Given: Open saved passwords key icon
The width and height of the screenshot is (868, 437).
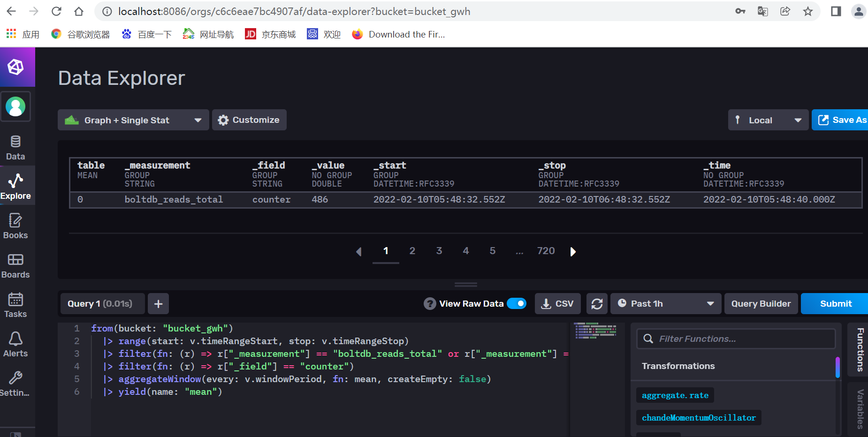Looking at the screenshot, I should tap(740, 11).
